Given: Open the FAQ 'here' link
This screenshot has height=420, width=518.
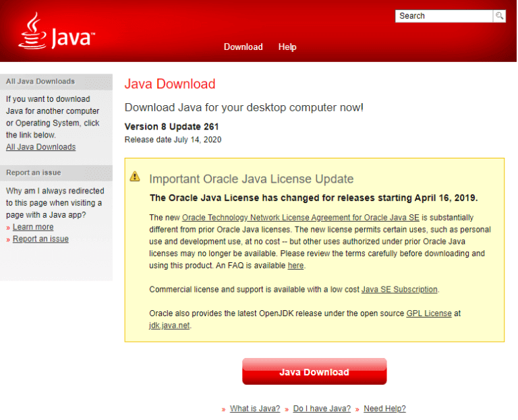Looking at the screenshot, I should 295,266.
